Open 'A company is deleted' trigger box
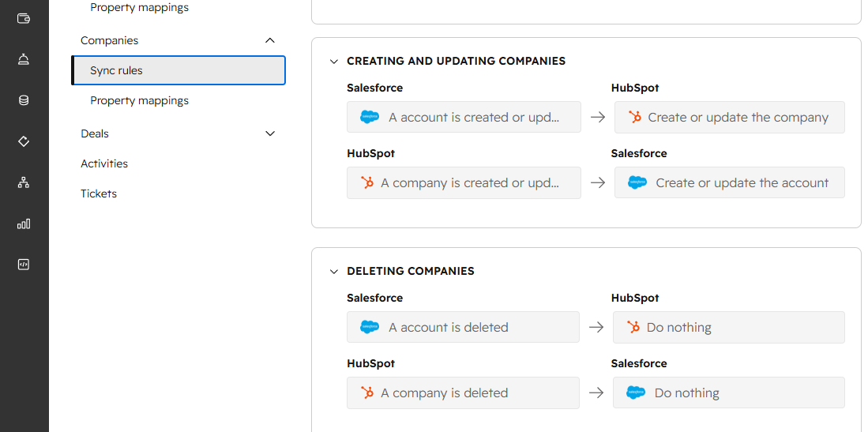The height and width of the screenshot is (432, 868). (464, 393)
